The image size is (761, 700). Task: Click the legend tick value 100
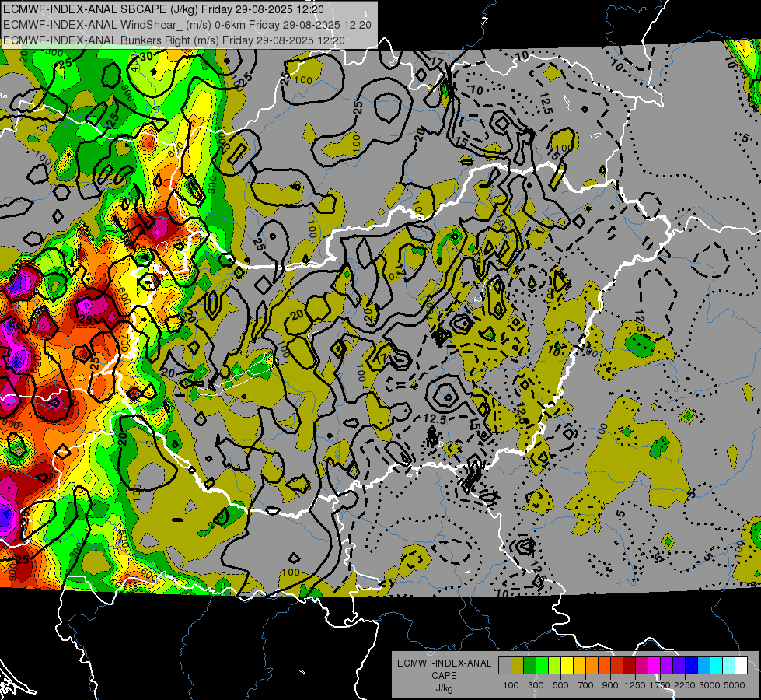click(x=511, y=685)
